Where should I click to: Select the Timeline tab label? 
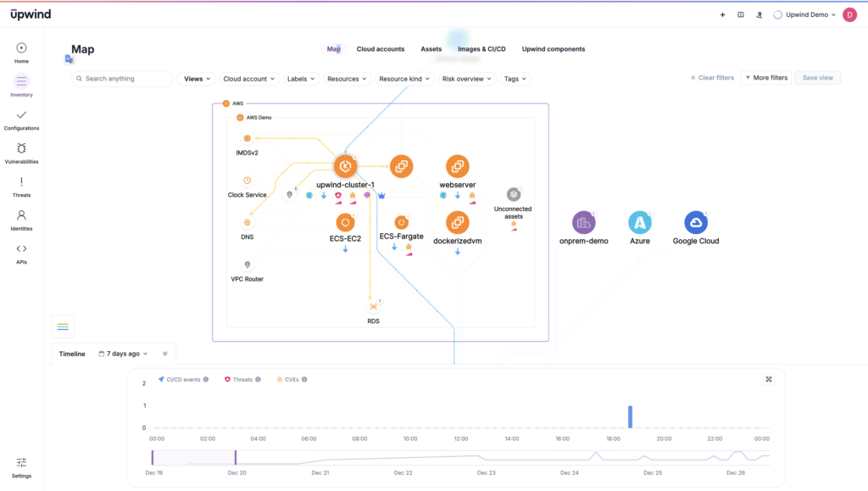(x=72, y=354)
